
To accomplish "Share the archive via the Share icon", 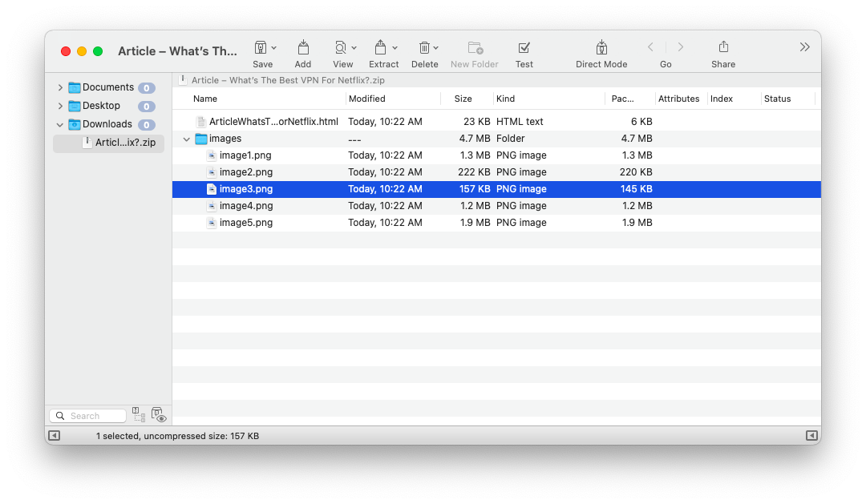I will 722,48.
